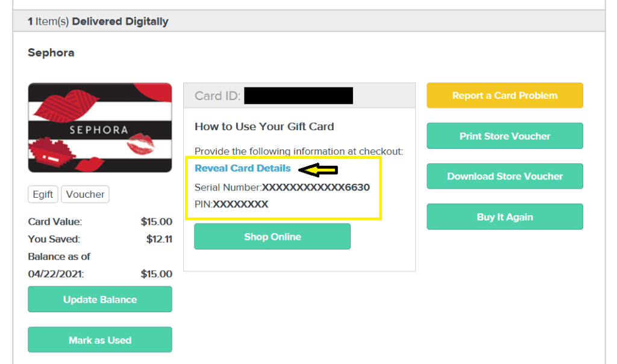
Task: Select the Voucher tag
Action: (x=85, y=195)
